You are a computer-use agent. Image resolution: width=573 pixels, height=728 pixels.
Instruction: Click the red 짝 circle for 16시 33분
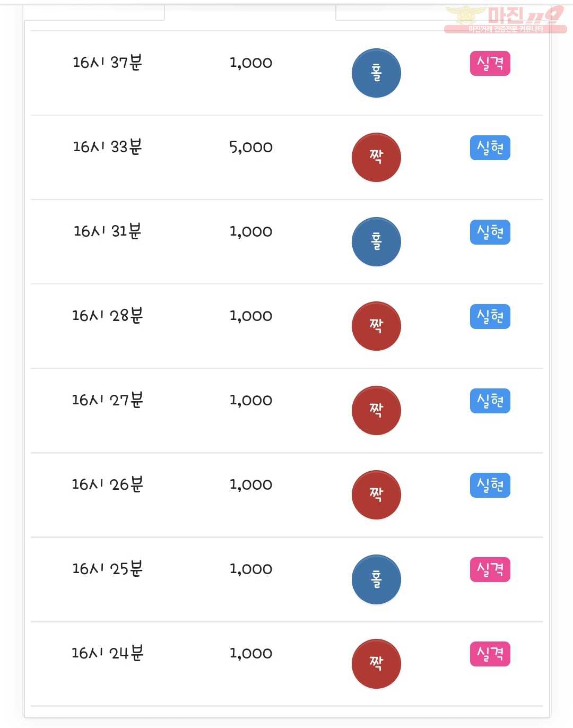(x=376, y=157)
